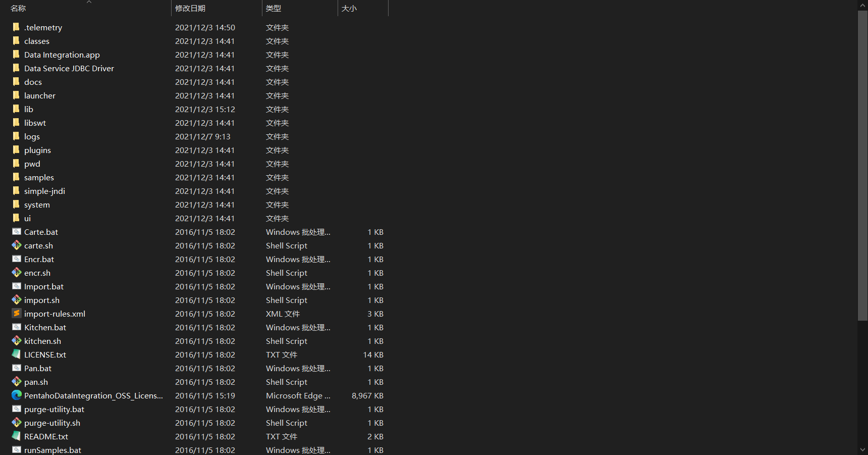Click the purge-utility.sh script icon
The height and width of the screenshot is (455, 868).
click(17, 422)
